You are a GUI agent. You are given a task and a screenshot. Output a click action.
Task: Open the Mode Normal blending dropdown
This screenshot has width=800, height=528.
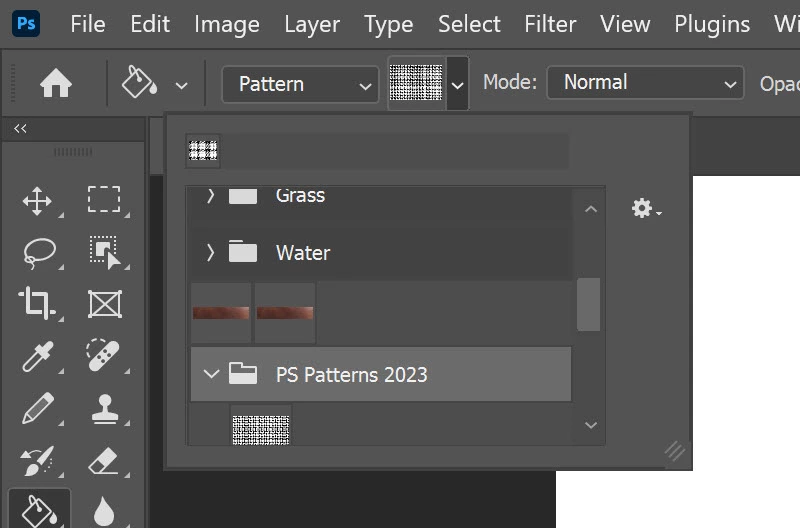click(645, 82)
